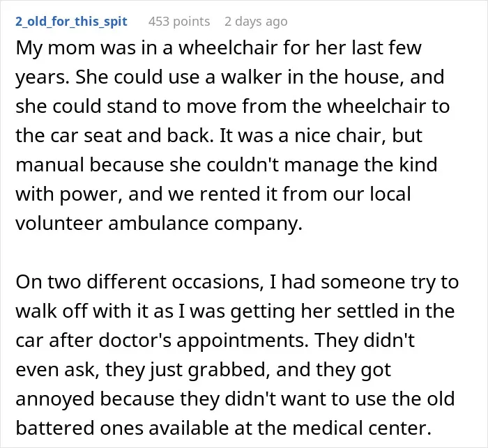Click the line starting 'she could stand to move'
Viewport: 488px width, 448px height.
(x=232, y=107)
